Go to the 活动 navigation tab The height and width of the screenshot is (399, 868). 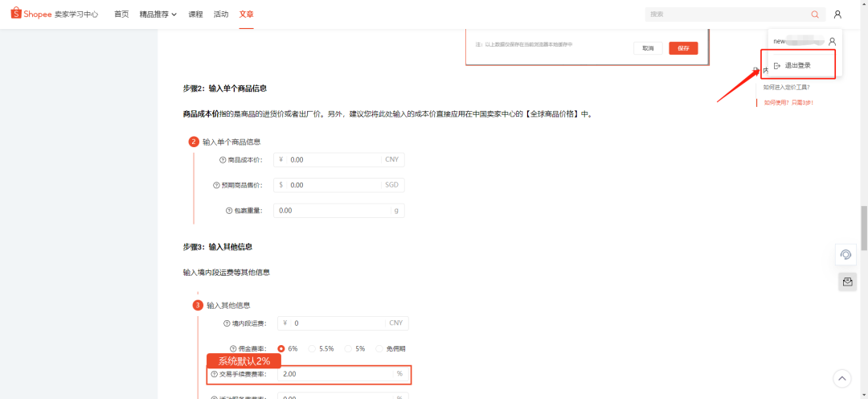tap(221, 14)
